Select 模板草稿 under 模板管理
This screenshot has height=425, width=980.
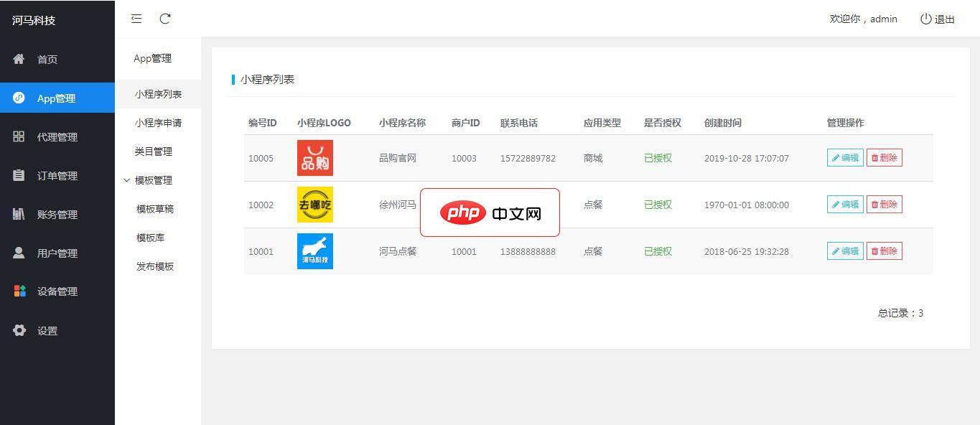coord(157,209)
